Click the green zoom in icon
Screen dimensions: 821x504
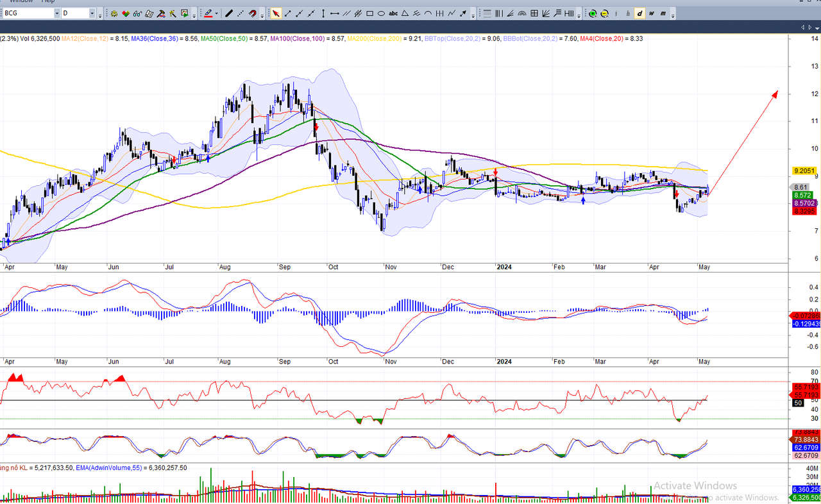click(593, 13)
